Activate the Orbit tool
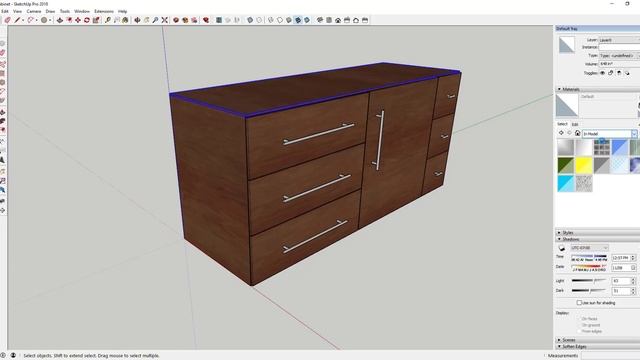The height and width of the screenshot is (360, 640). click(138, 20)
